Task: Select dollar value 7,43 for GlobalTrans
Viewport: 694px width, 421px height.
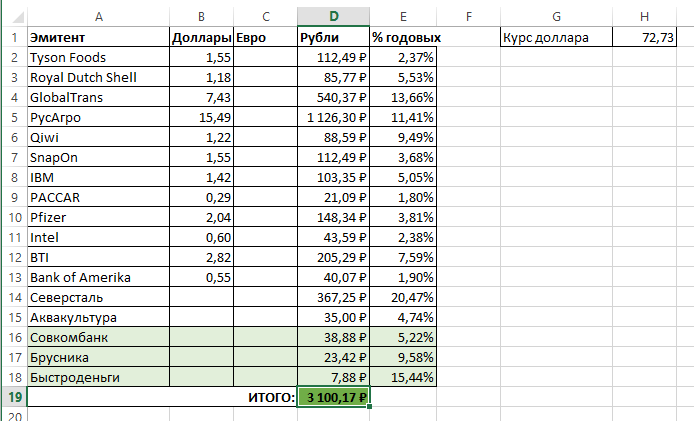Action: (x=201, y=97)
